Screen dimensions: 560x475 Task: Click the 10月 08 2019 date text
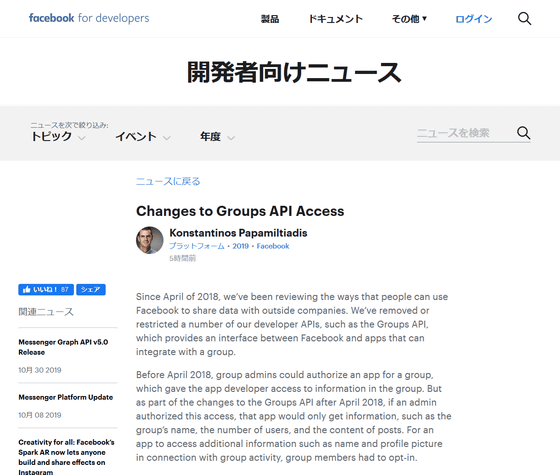[40, 415]
